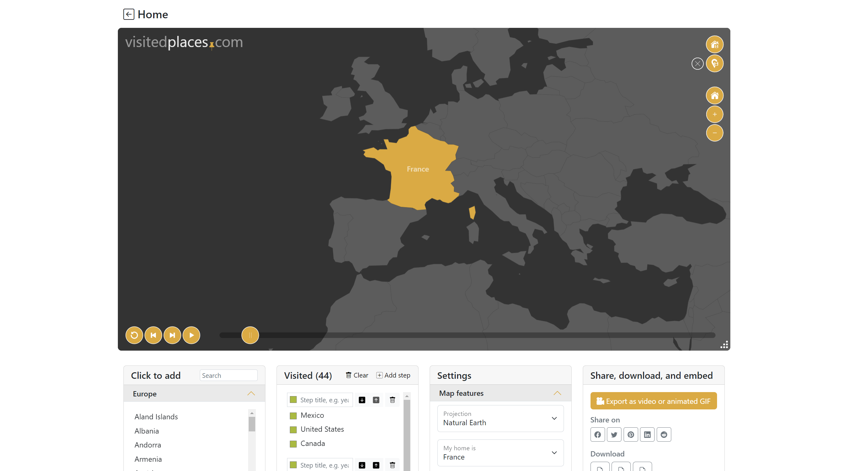This screenshot has height=471, width=868.
Task: Move the step below Canada up
Action: tap(376, 465)
